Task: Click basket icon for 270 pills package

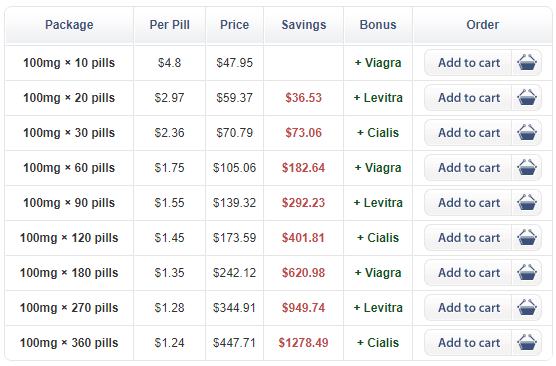Action: pos(527,308)
